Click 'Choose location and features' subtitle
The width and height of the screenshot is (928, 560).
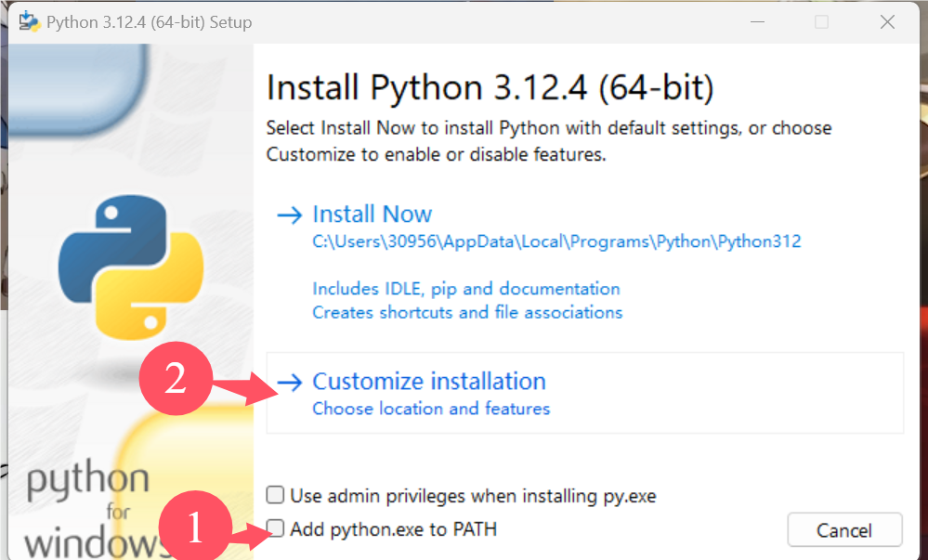[431, 409]
